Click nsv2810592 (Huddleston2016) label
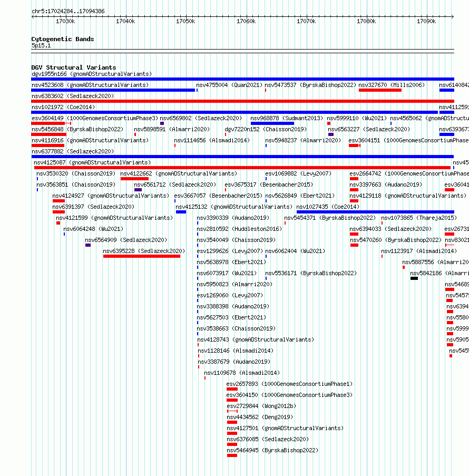The height and width of the screenshot is (476, 469). pos(239,229)
